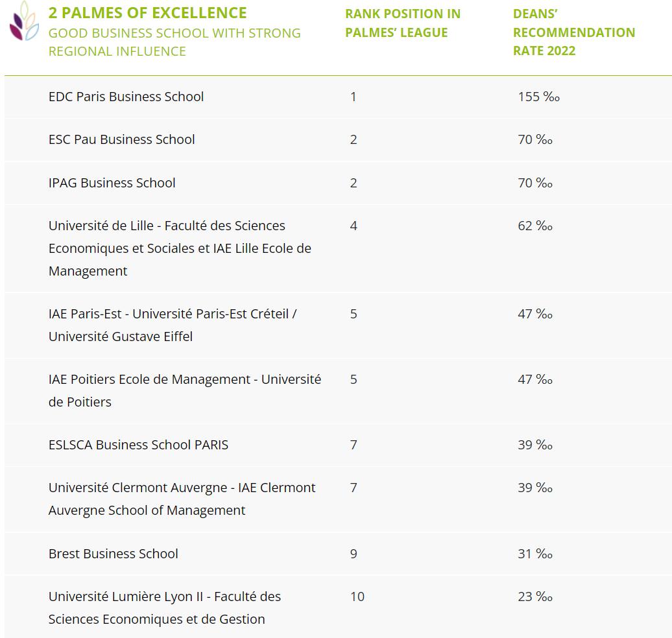Click Deans' Recommendation Rate 2022 header

pyautogui.click(x=573, y=32)
